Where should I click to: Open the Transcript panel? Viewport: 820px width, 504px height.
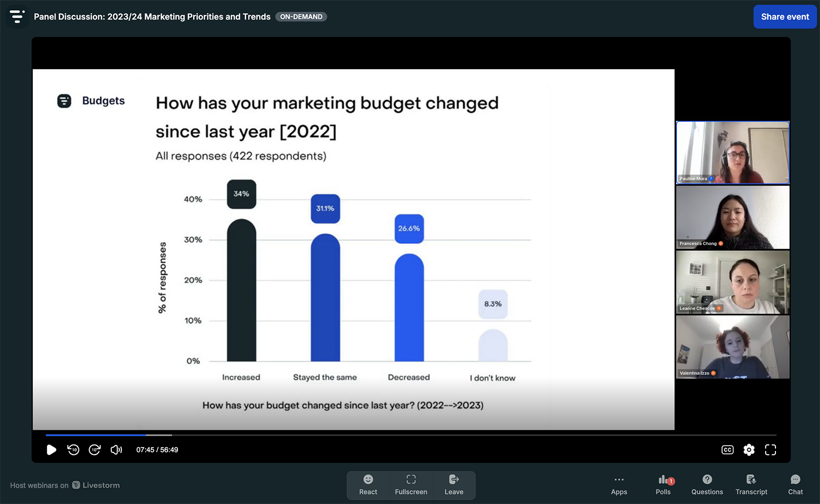click(751, 485)
